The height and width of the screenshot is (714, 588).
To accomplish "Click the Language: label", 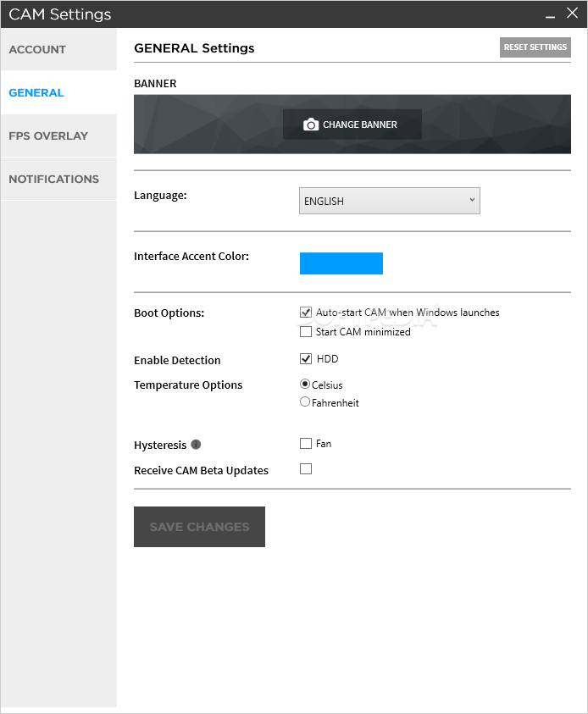I will (160, 196).
